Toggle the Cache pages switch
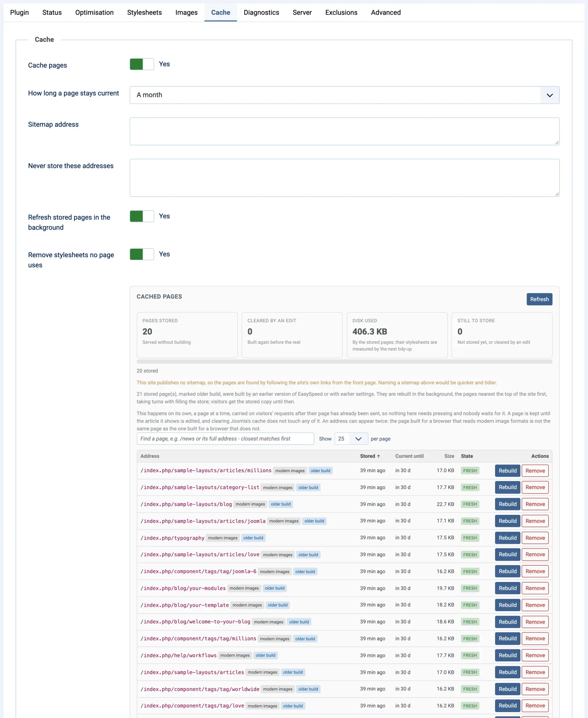588x718 pixels. click(142, 64)
